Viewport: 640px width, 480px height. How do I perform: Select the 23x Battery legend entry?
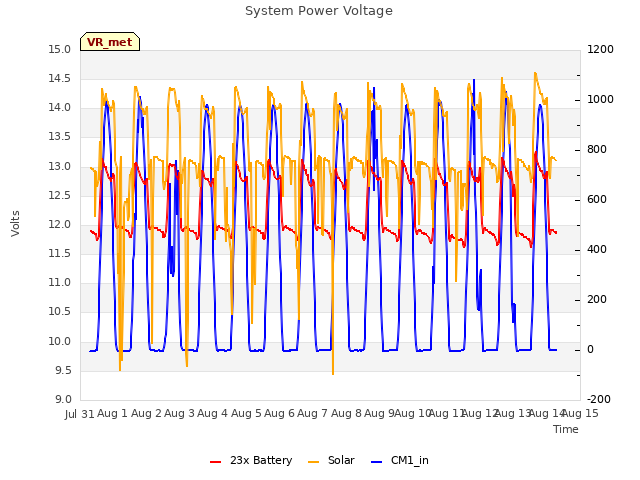pyautogui.click(x=251, y=460)
